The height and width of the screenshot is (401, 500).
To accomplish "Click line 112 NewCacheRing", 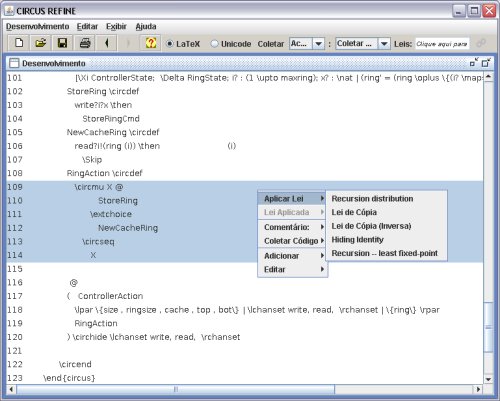I will tap(128, 228).
